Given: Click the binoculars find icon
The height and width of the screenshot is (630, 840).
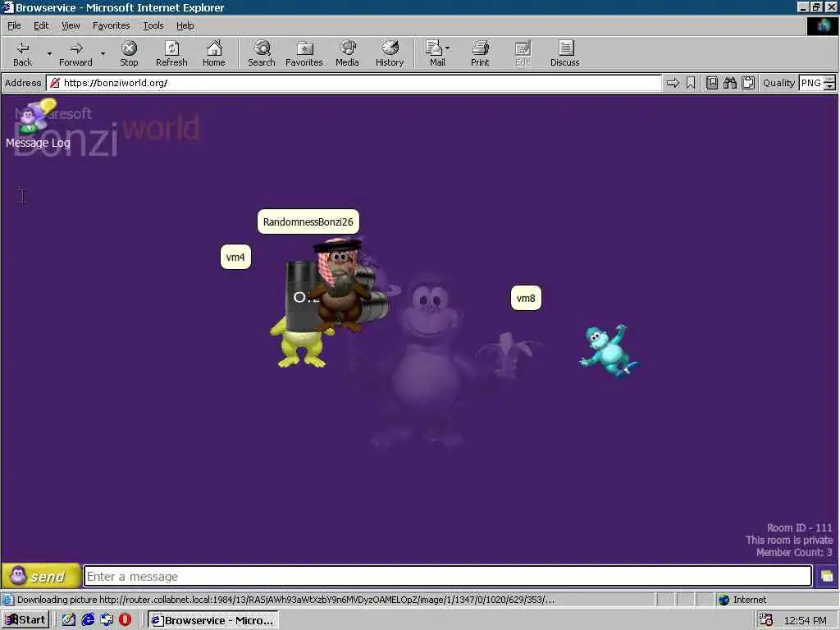Looking at the screenshot, I should coord(729,83).
